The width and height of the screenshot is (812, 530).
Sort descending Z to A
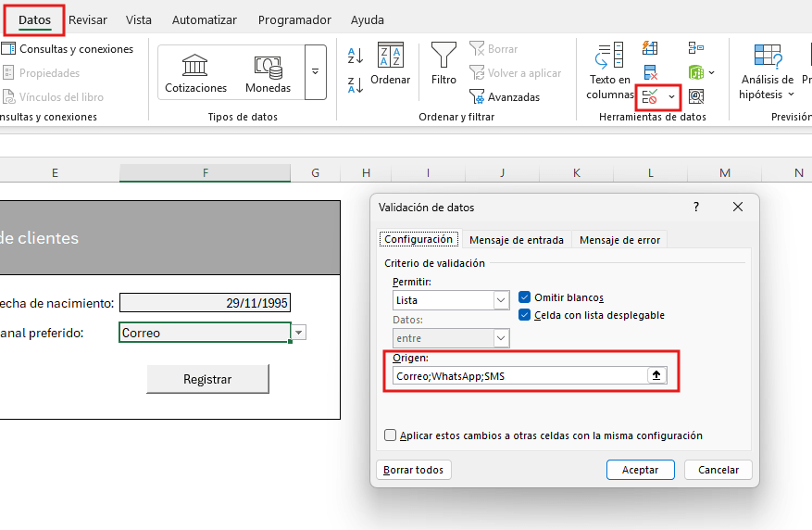(x=356, y=85)
